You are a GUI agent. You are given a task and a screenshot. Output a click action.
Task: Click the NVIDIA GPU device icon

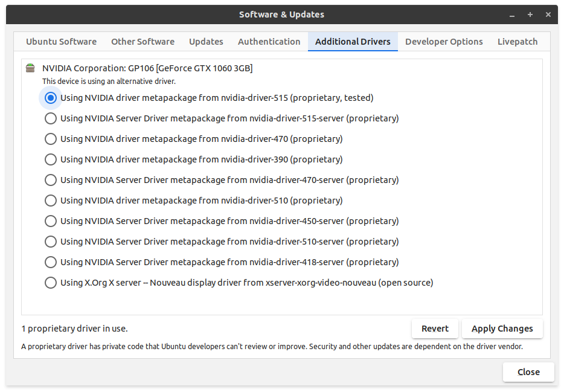(x=30, y=68)
